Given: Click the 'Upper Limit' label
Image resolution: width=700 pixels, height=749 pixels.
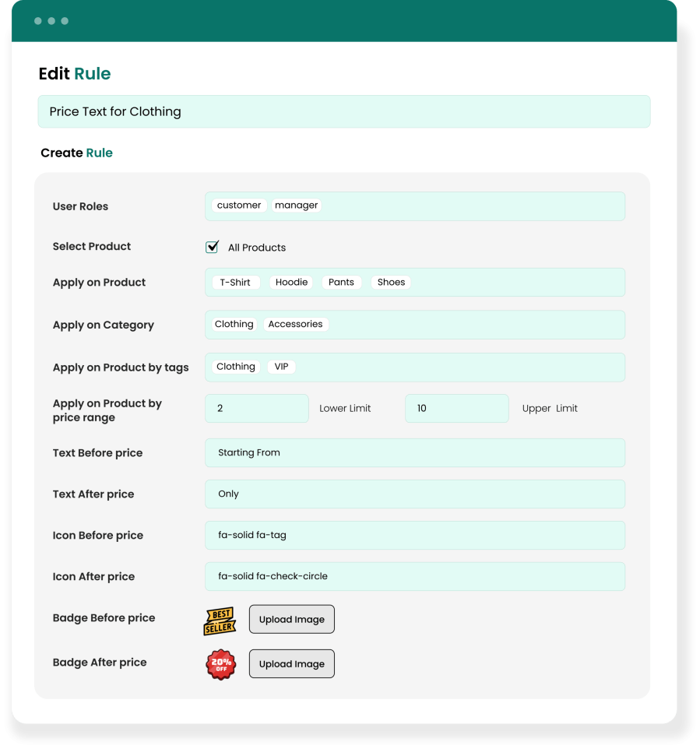Looking at the screenshot, I should (550, 409).
